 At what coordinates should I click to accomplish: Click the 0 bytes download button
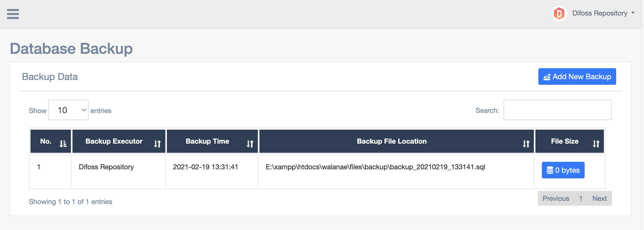pos(563,170)
